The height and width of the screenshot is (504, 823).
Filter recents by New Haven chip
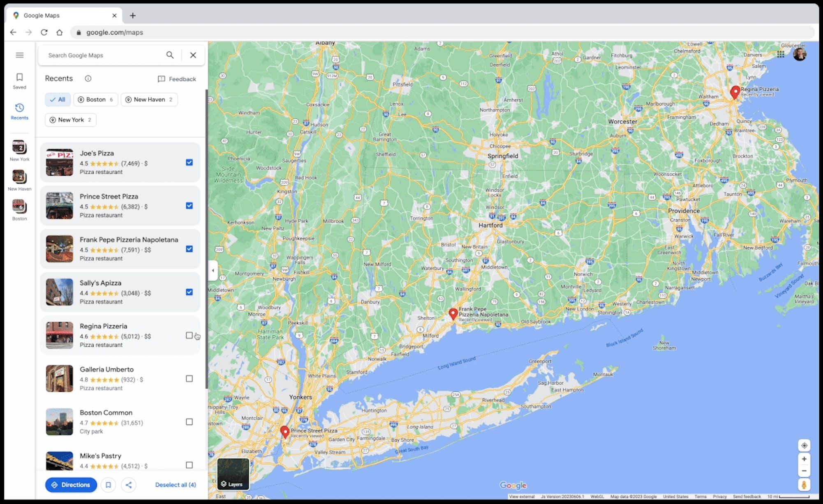pyautogui.click(x=149, y=99)
